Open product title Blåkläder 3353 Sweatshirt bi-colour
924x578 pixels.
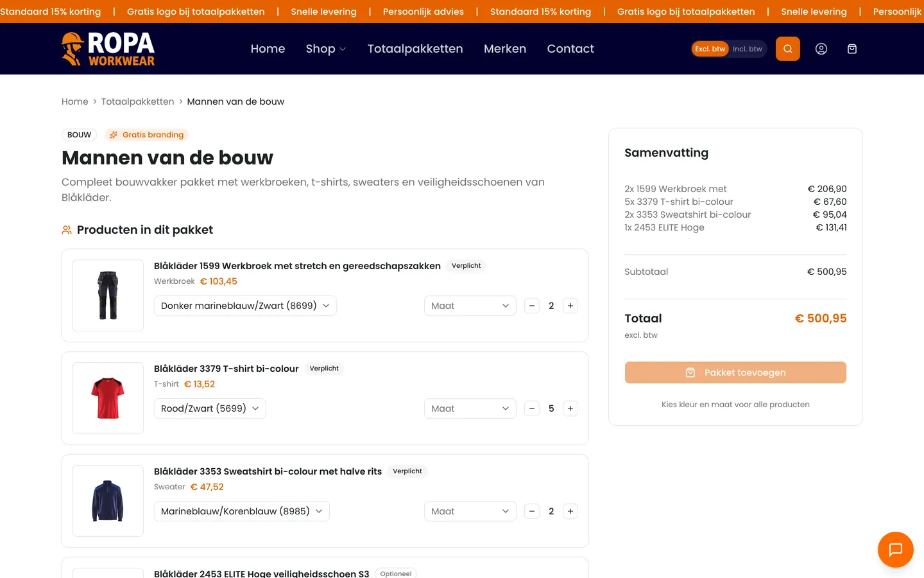pos(268,471)
